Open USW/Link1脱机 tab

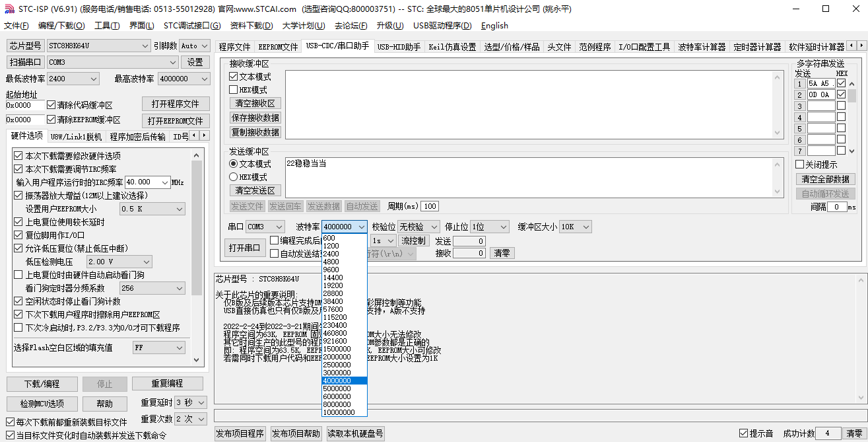[x=77, y=137]
